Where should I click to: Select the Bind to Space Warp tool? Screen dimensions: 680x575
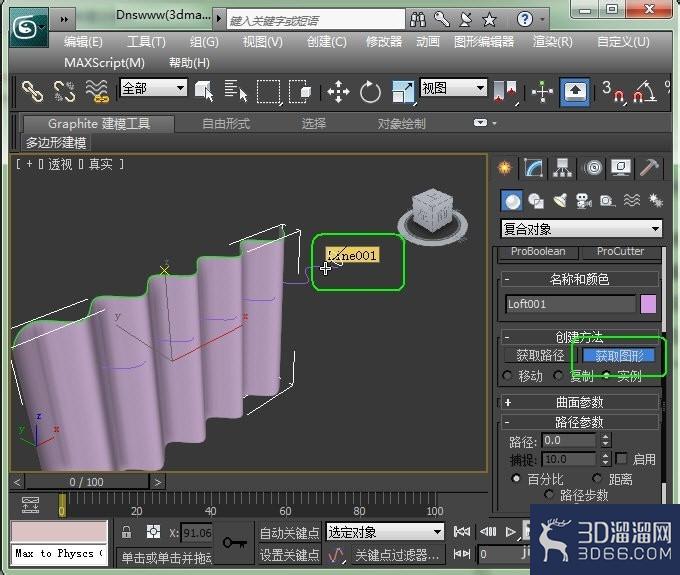[96, 92]
